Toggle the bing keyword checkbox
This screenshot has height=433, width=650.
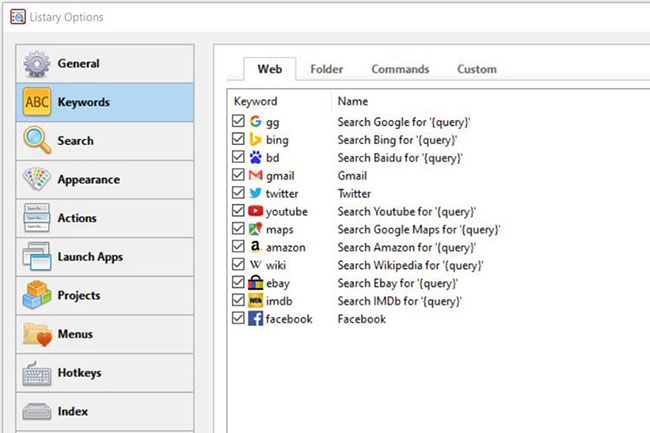tap(238, 139)
